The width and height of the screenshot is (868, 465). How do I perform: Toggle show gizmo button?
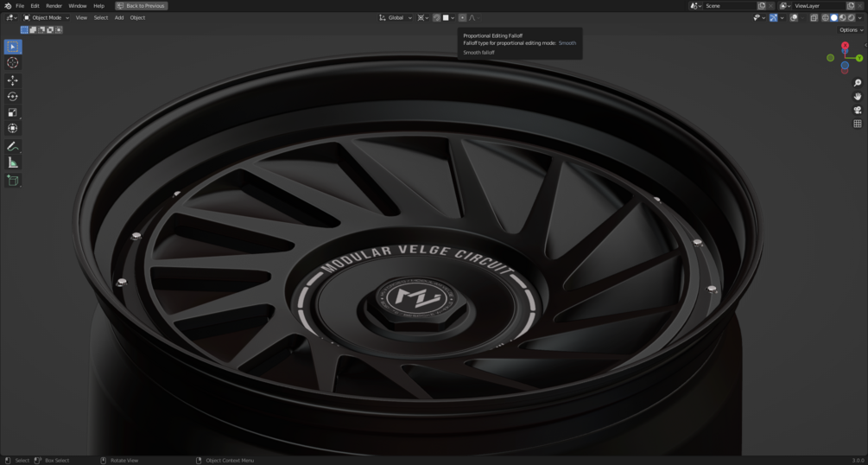[x=773, y=18]
